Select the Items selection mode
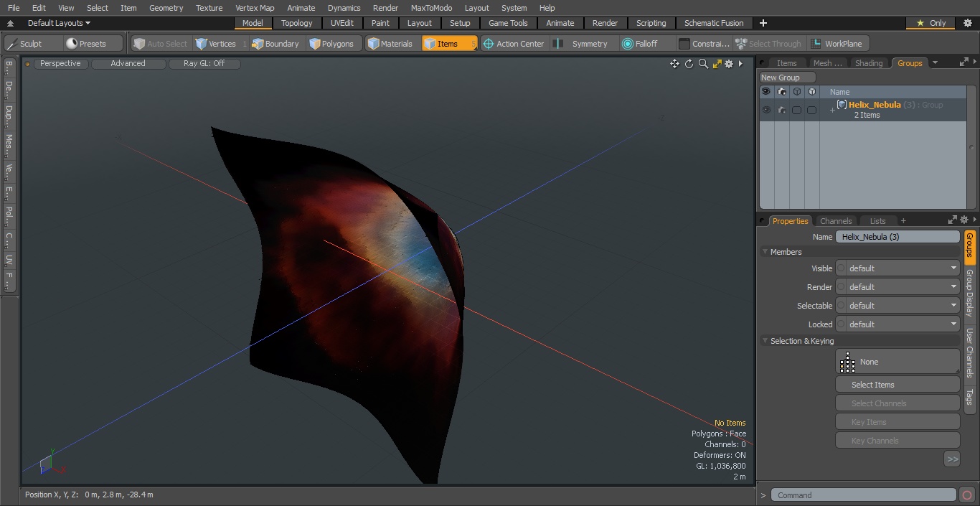 coord(449,44)
